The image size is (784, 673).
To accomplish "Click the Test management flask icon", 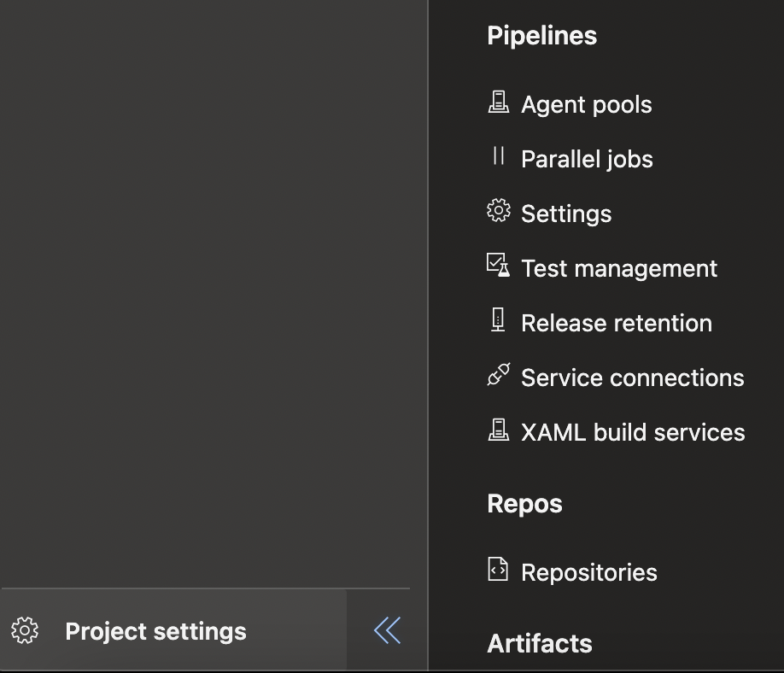I will coord(498,266).
